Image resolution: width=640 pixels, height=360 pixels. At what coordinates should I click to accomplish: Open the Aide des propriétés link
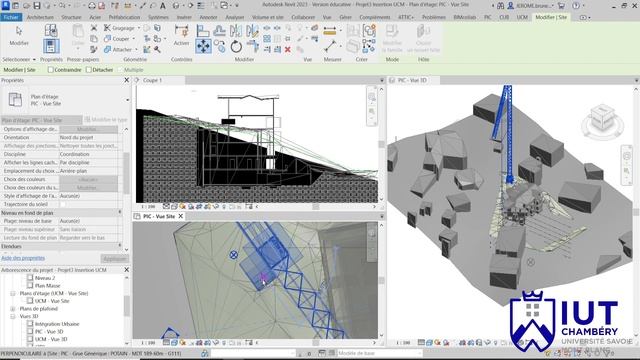[x=23, y=258]
